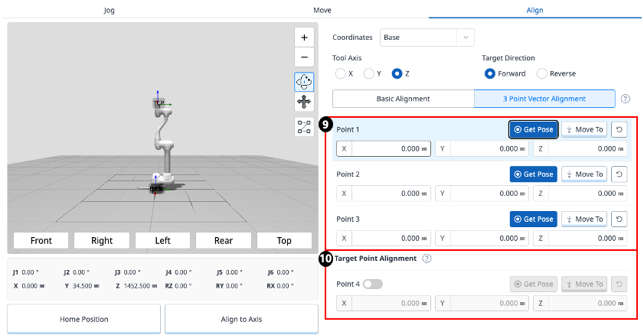The image size is (644, 335).
Task: Zoom out the 3D robot view
Action: [x=304, y=57]
